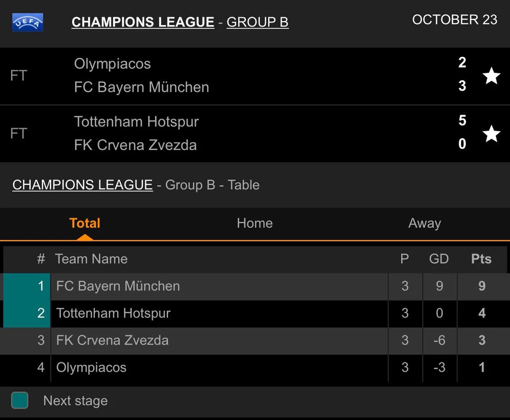Select Olympiacos in the standings table
Viewport: 510px width, 420px height.
(91, 367)
